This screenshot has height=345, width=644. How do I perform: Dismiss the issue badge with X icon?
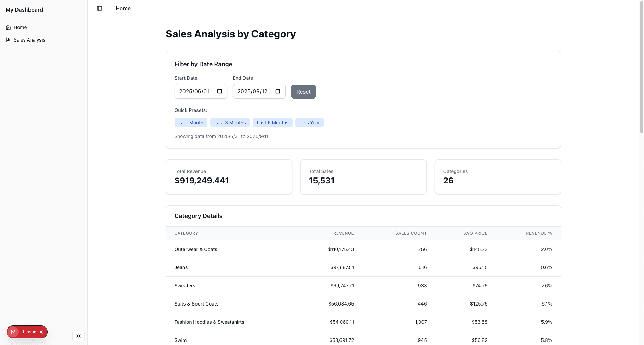[41, 332]
